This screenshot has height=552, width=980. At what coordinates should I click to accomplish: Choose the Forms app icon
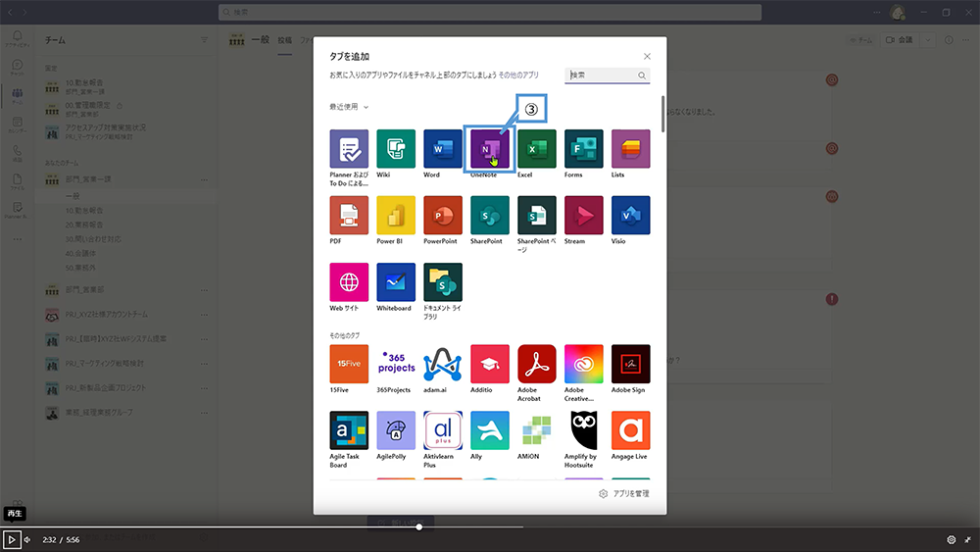(x=583, y=149)
